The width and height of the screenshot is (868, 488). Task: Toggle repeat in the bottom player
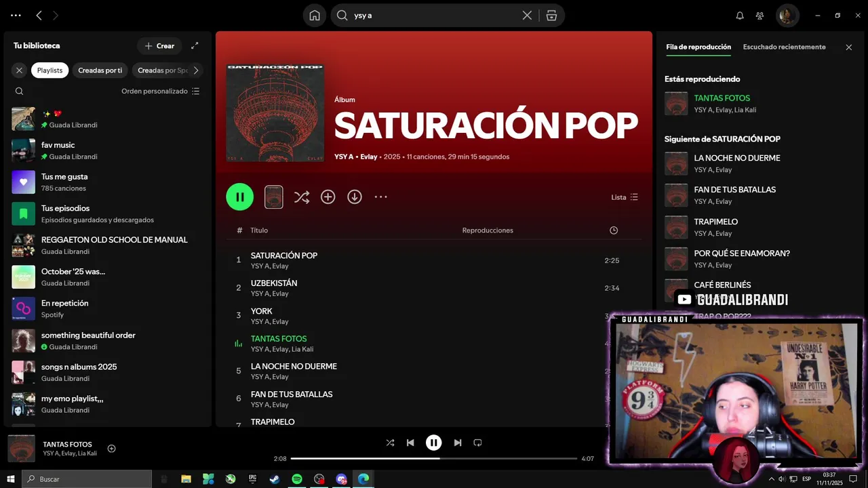[x=477, y=443]
